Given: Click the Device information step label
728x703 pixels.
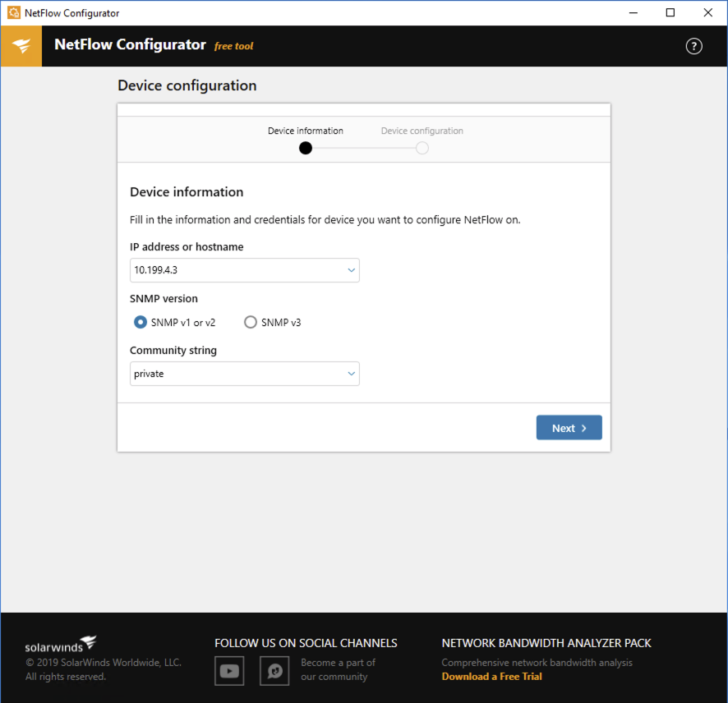Looking at the screenshot, I should coord(306,131).
